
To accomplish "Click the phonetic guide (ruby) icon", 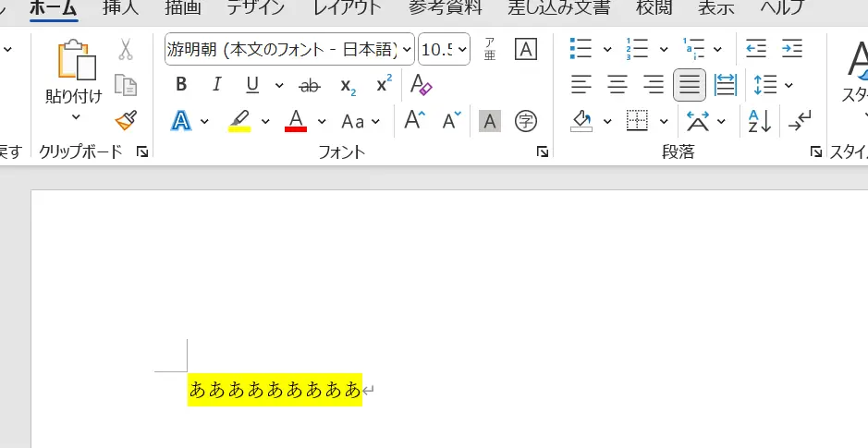I will tap(490, 49).
